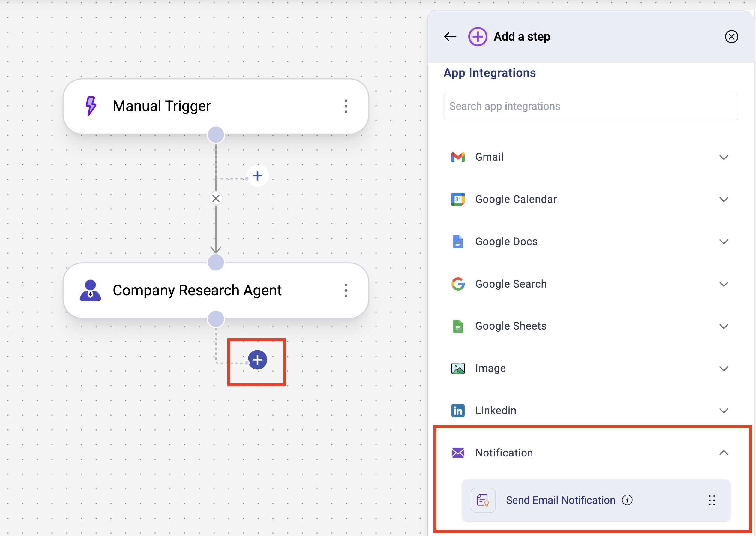Screen dimensions: 756x536
Task: Click the Google Docs icon
Action: [x=458, y=241]
